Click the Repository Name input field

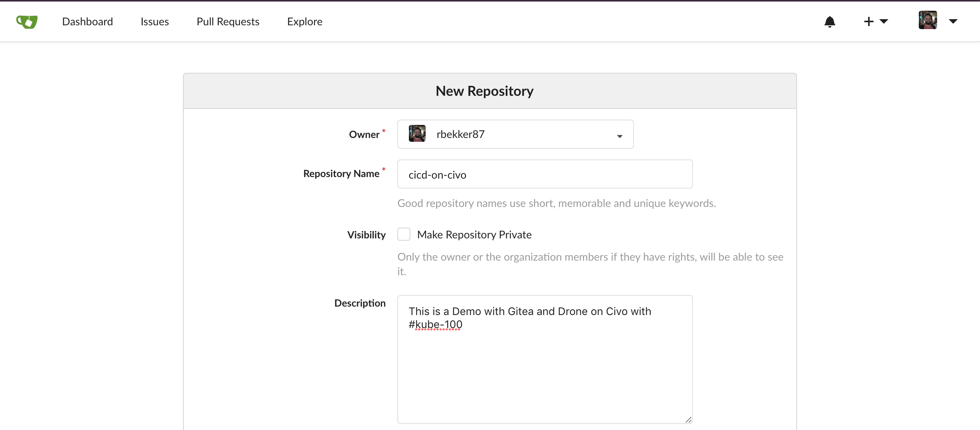click(545, 174)
